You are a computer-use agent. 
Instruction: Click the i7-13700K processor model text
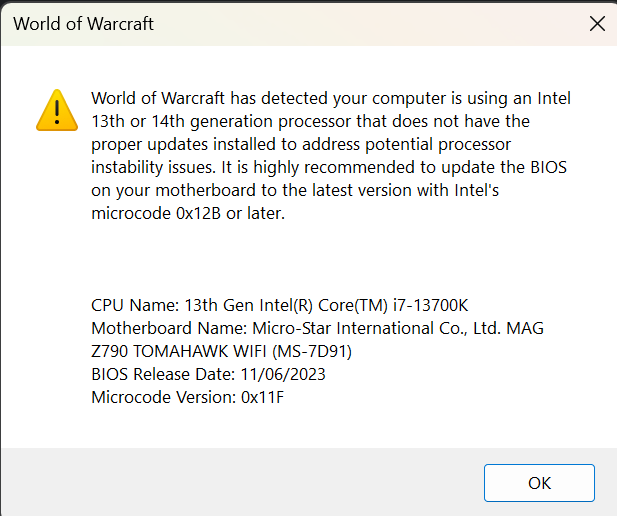pyautogui.click(x=430, y=305)
